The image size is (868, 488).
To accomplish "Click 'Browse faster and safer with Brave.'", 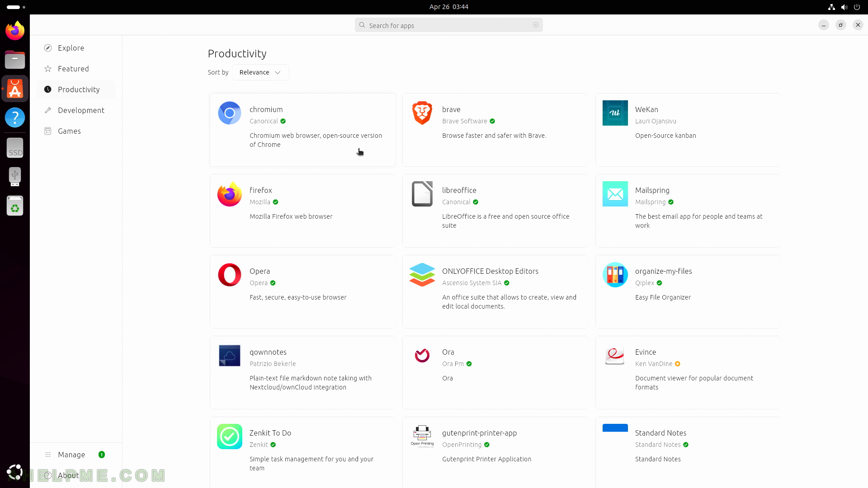I will pyautogui.click(x=494, y=136).
